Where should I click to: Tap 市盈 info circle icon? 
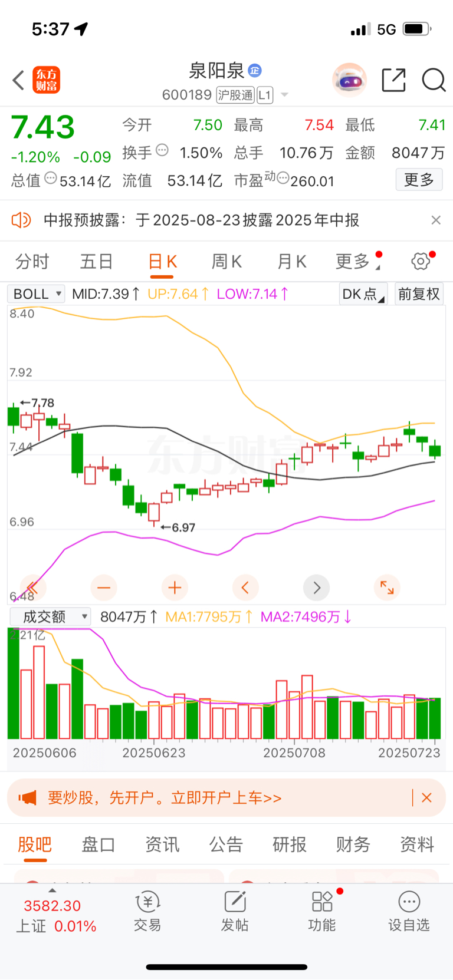[283, 178]
